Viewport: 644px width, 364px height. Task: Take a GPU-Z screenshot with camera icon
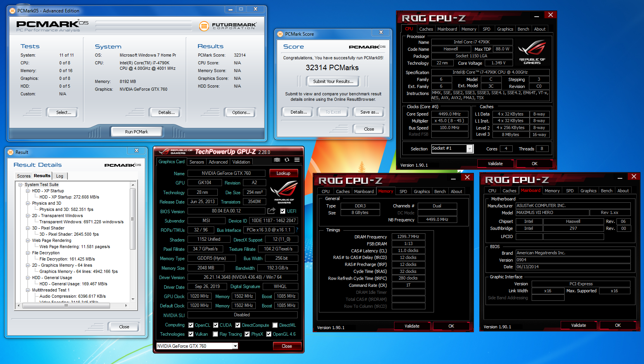(x=277, y=160)
